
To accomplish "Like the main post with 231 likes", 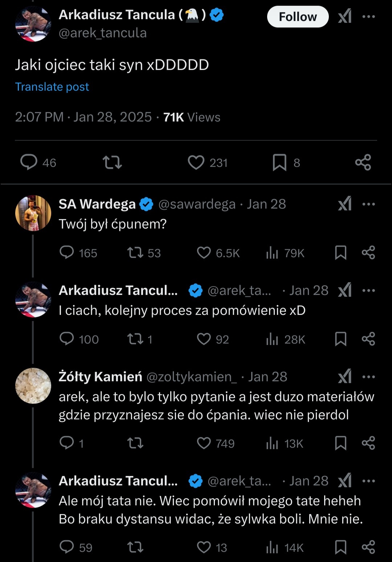I will point(196,162).
